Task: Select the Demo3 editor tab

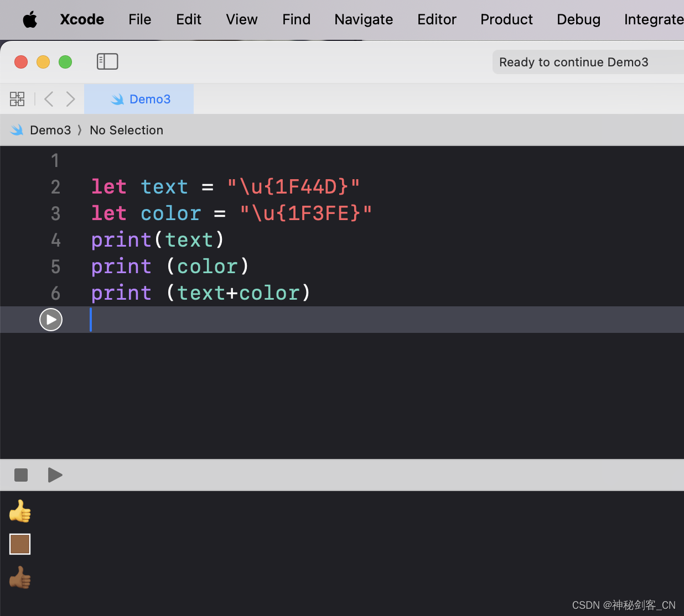Action: coord(139,99)
